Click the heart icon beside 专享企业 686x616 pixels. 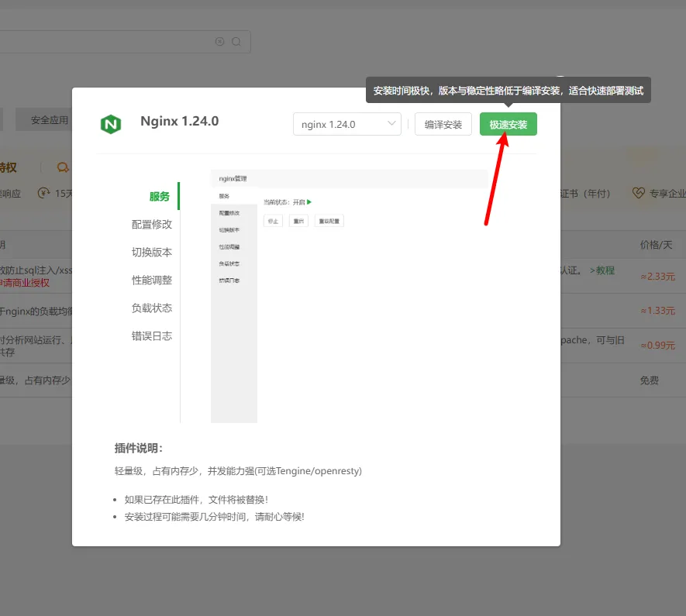[638, 193]
